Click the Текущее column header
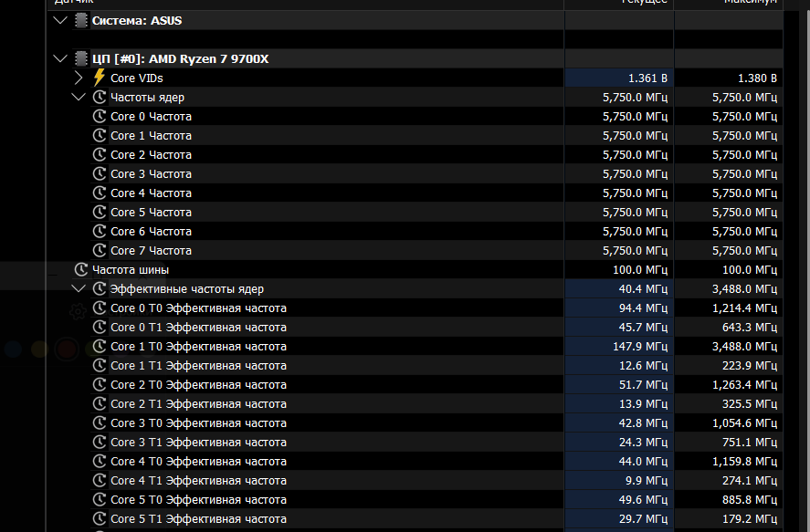The height and width of the screenshot is (532, 810). click(x=619, y=3)
